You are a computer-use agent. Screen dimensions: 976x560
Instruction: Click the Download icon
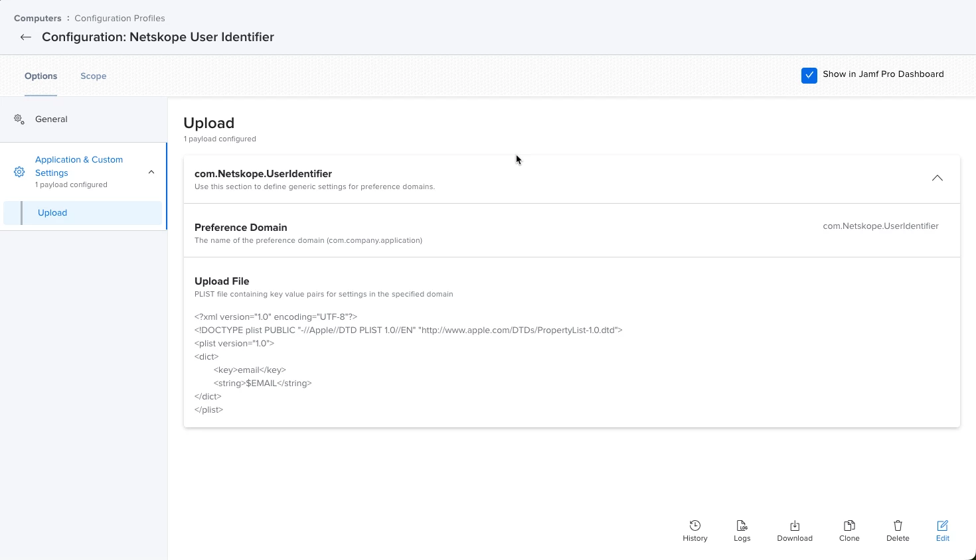click(795, 525)
